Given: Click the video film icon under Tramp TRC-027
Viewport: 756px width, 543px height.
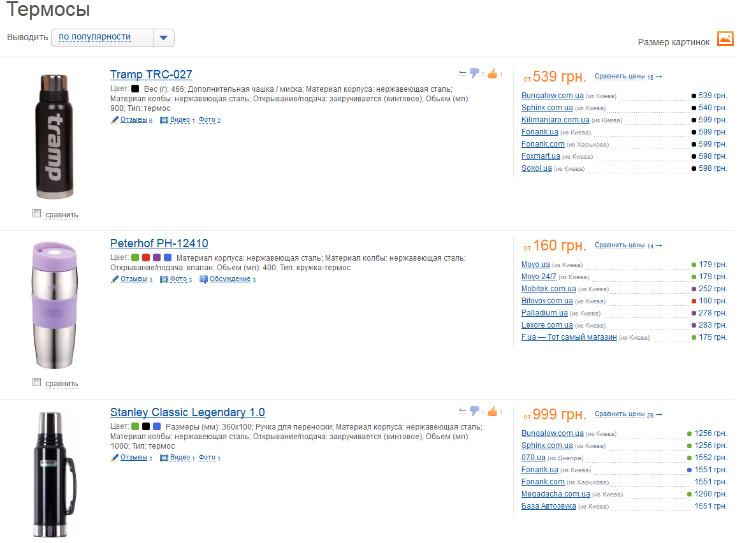Looking at the screenshot, I should click(164, 120).
